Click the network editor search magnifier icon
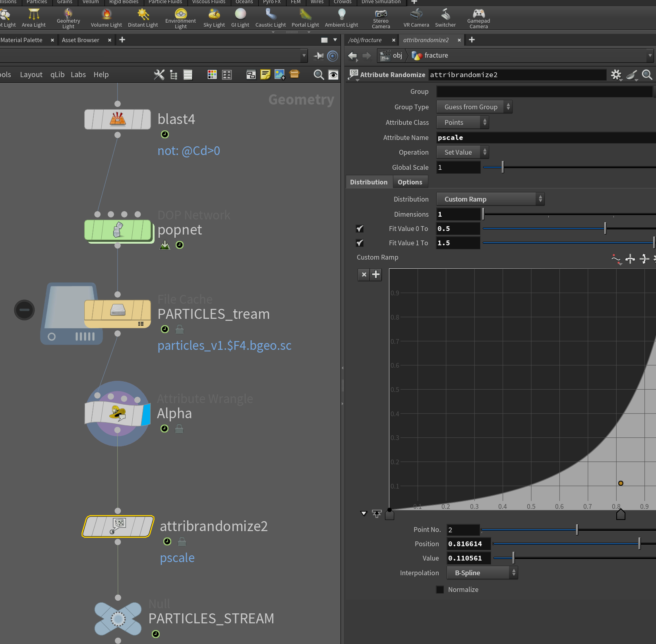The width and height of the screenshot is (656, 644). pos(319,75)
